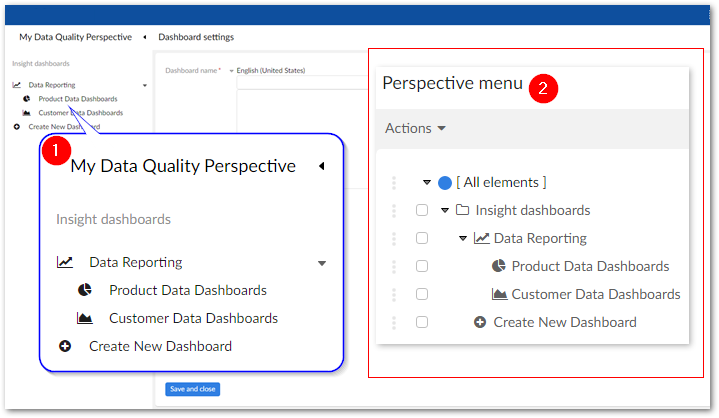Collapse Data Reporting node in Perspective menu

(463, 238)
